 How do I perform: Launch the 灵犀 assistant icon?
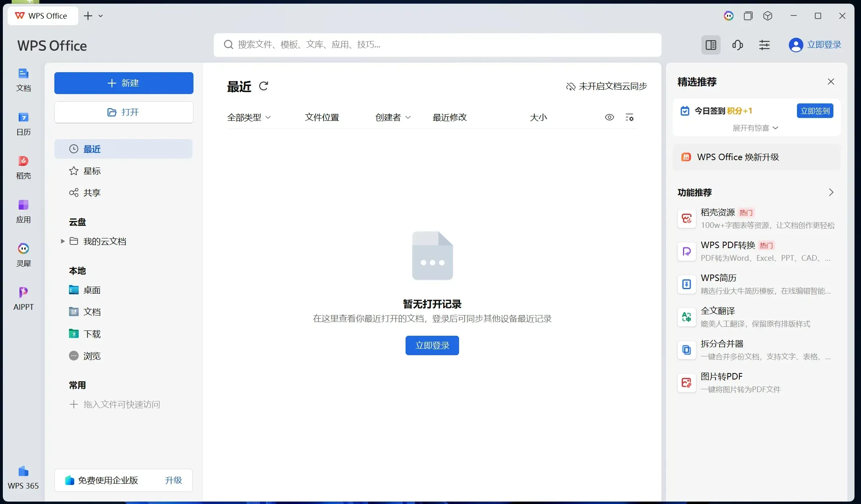point(23,255)
